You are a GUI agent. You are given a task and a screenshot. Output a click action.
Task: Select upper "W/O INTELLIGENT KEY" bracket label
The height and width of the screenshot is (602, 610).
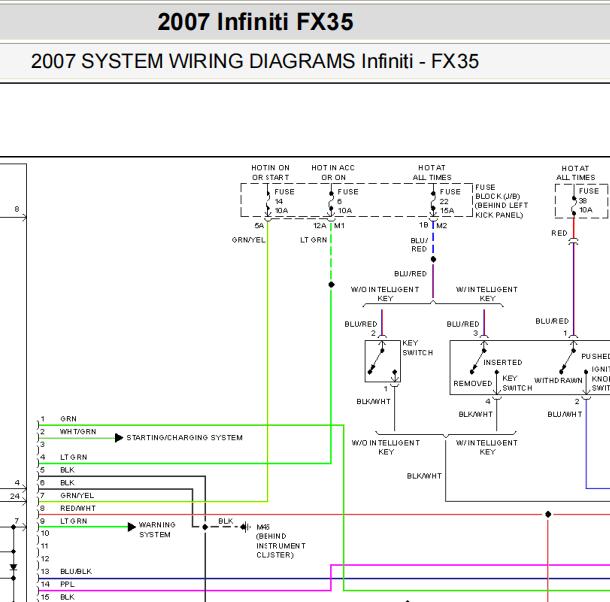tap(385, 294)
